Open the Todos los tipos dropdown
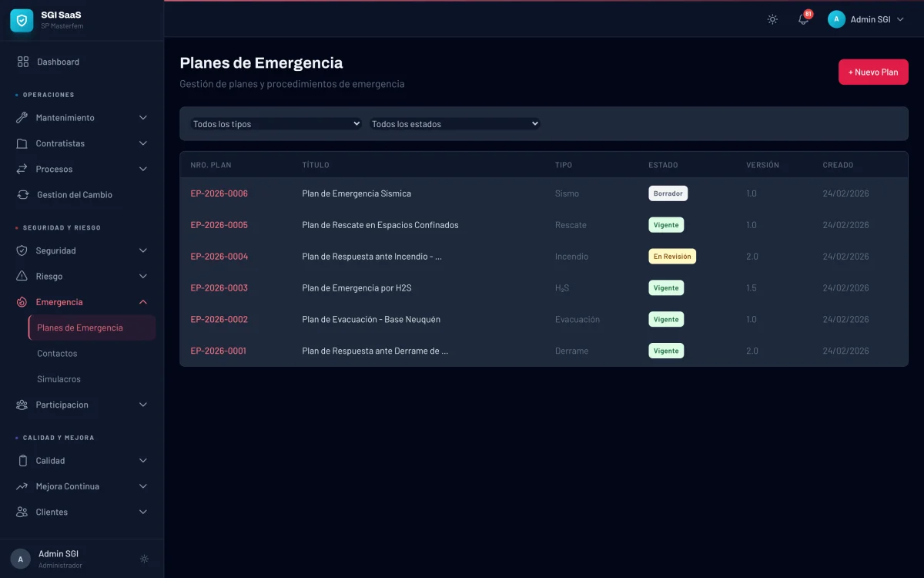The image size is (924, 578). click(276, 123)
